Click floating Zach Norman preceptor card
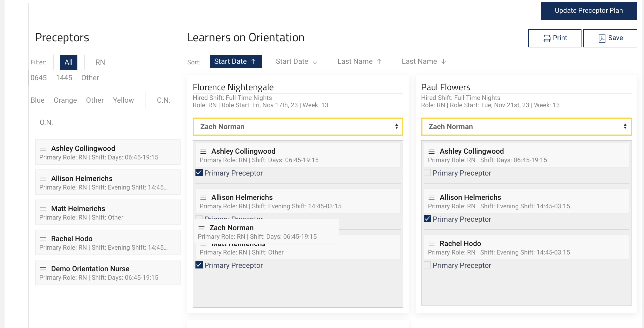Screen dimensions: 644x328 point(266,232)
